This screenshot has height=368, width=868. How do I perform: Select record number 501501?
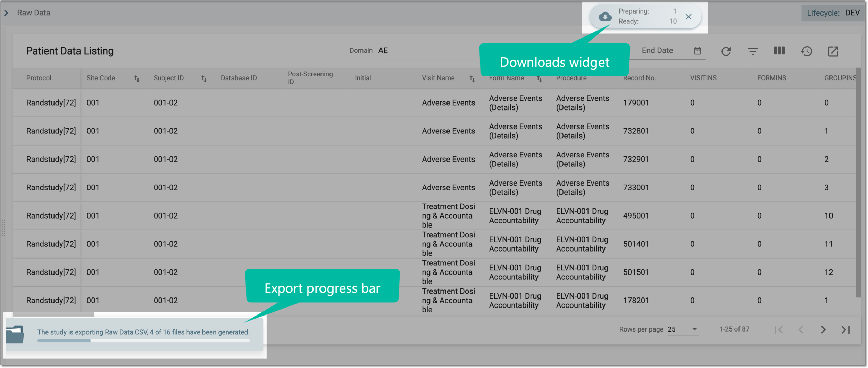pyautogui.click(x=636, y=272)
